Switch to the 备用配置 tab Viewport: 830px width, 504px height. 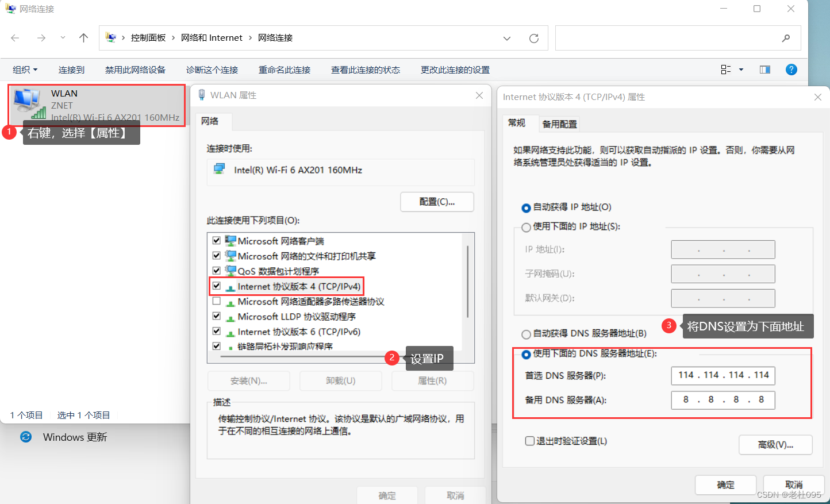(x=559, y=124)
